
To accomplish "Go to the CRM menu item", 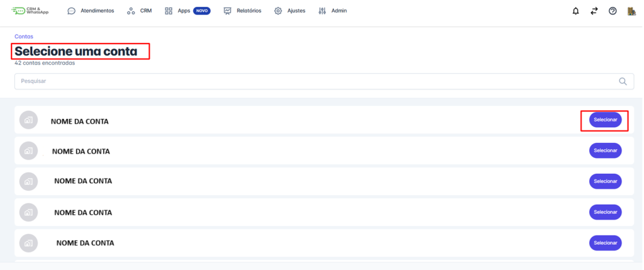I will (139, 11).
